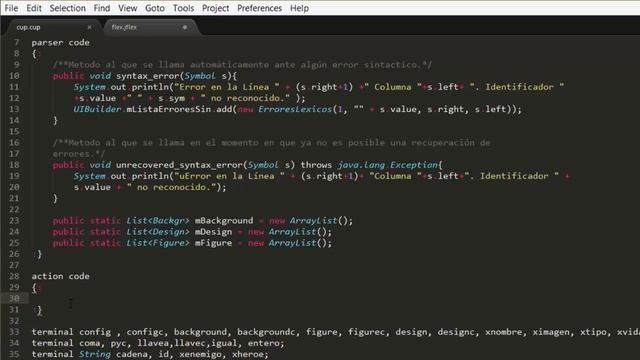Click the 'syntax_error' method name
640x360 pixels.
pyautogui.click(x=147, y=76)
